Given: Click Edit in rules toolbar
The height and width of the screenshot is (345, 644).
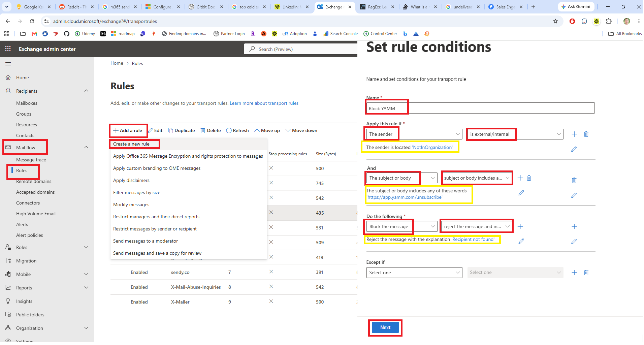Looking at the screenshot, I should [x=155, y=130].
